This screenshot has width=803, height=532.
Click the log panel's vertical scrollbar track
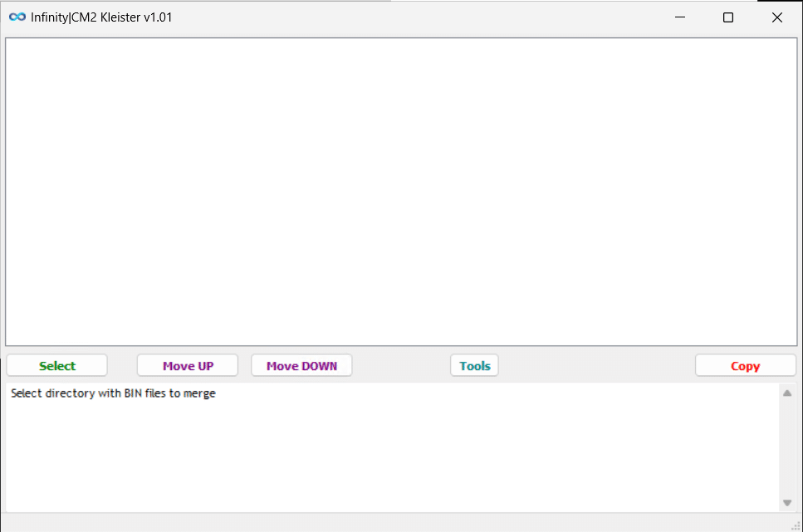(x=787, y=448)
